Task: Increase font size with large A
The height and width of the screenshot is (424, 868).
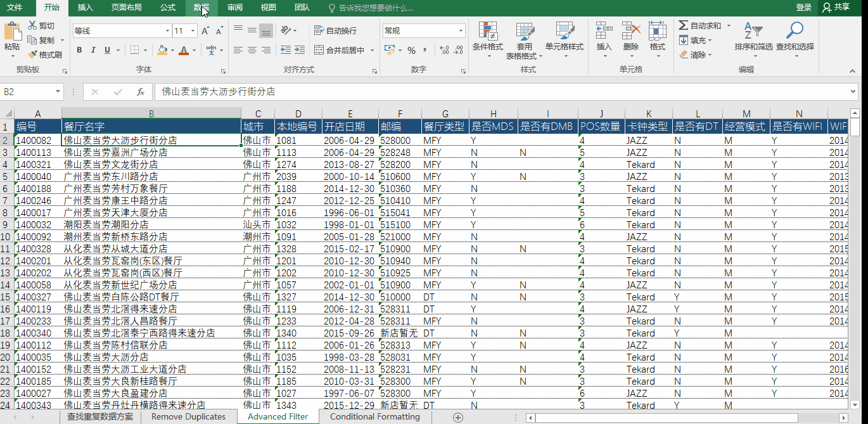Action: 205,30
